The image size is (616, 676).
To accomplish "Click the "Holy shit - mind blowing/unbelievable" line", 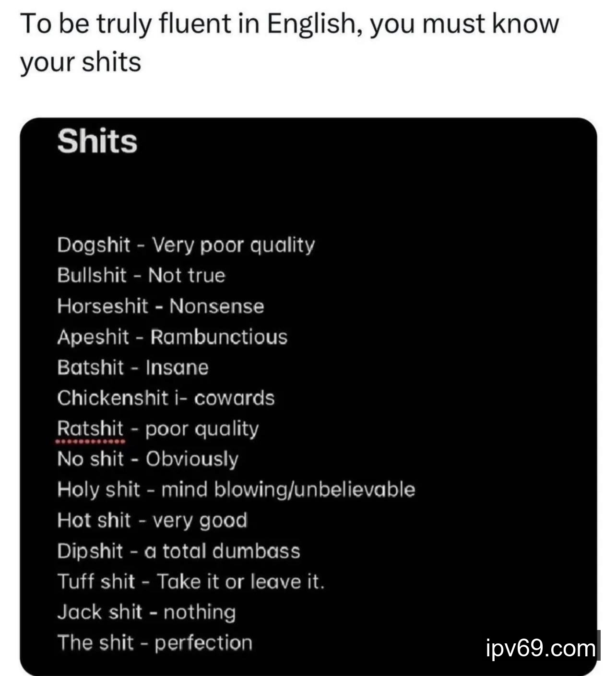I will [236, 490].
